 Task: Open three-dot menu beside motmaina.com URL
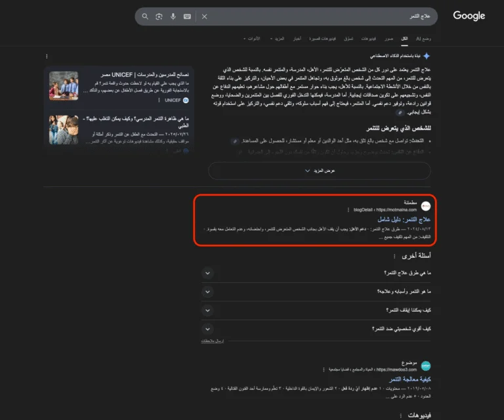pos(348,210)
